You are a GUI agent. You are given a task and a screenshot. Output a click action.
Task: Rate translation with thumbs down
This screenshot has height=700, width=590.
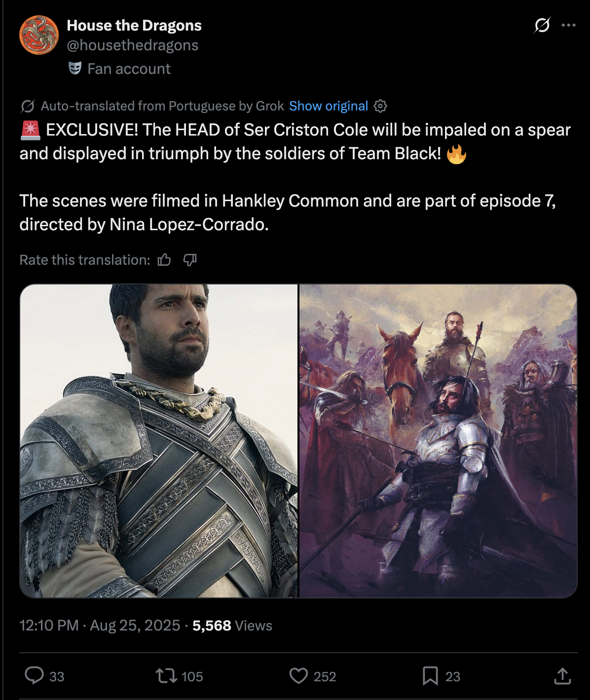[190, 260]
